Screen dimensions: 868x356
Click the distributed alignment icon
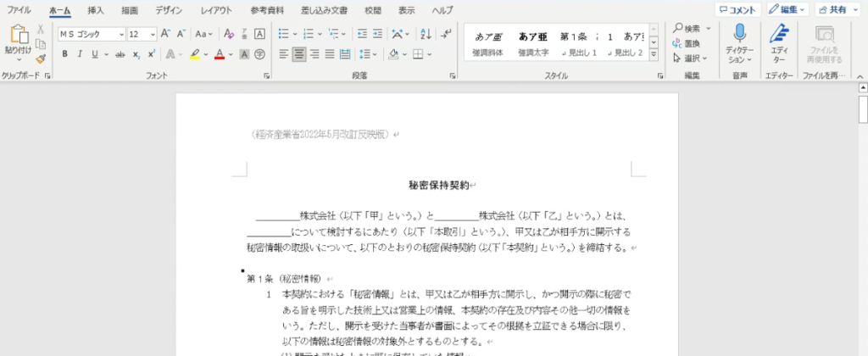tap(345, 53)
